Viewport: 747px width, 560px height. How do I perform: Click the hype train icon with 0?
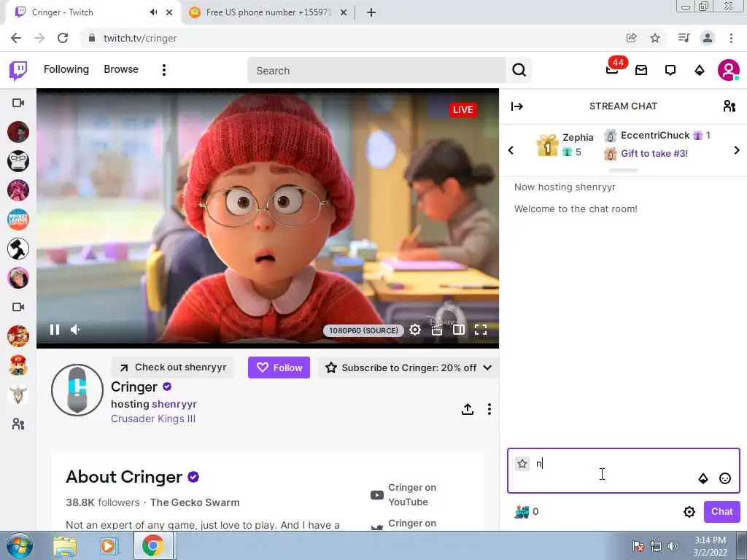(x=522, y=512)
